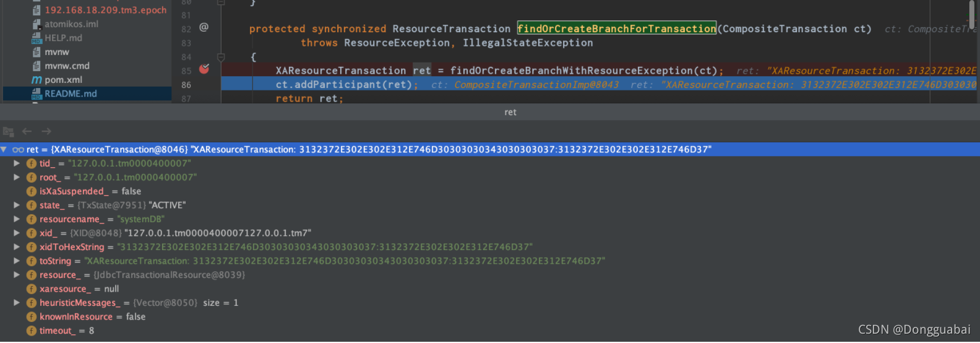Select the isXaSuspended_ = false row

[x=490, y=191]
